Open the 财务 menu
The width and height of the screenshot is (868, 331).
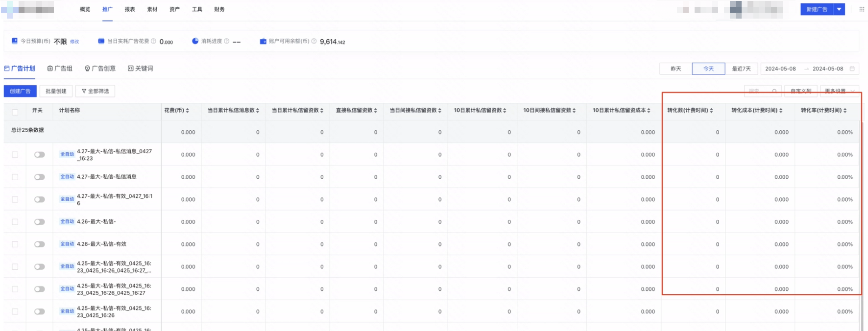click(219, 9)
